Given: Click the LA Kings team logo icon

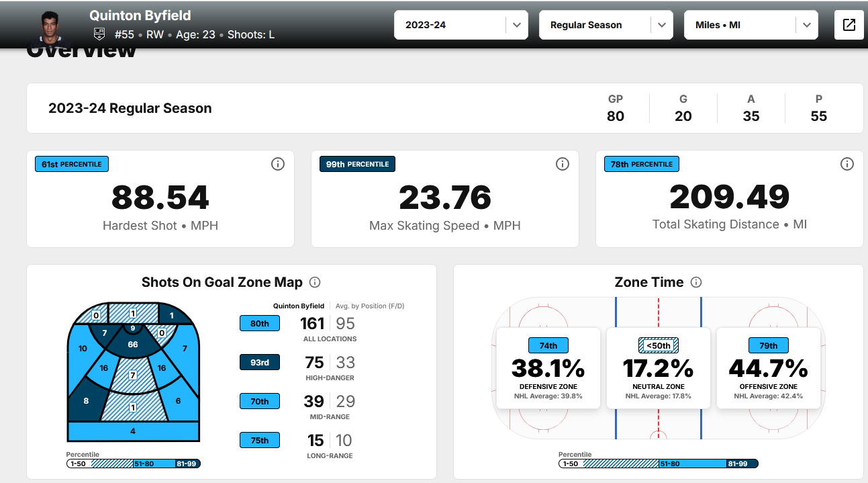Looking at the screenshot, I should click(99, 35).
